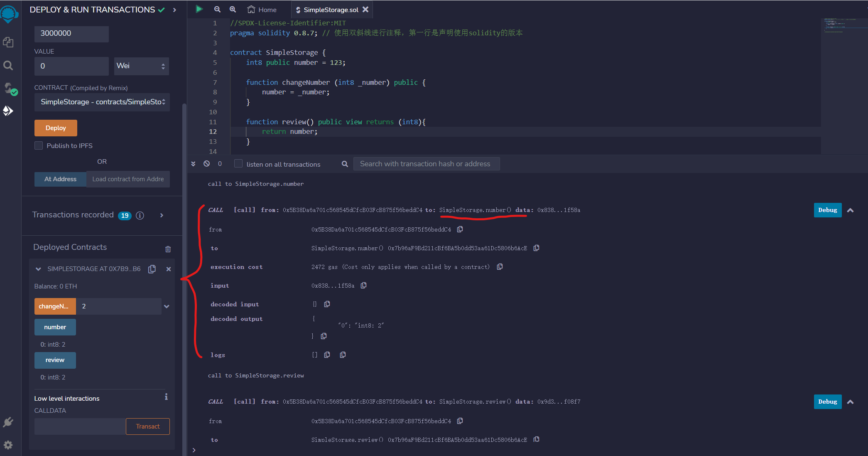The height and width of the screenshot is (456, 868).
Task: Open the contract selection dropdown
Action: [x=102, y=102]
